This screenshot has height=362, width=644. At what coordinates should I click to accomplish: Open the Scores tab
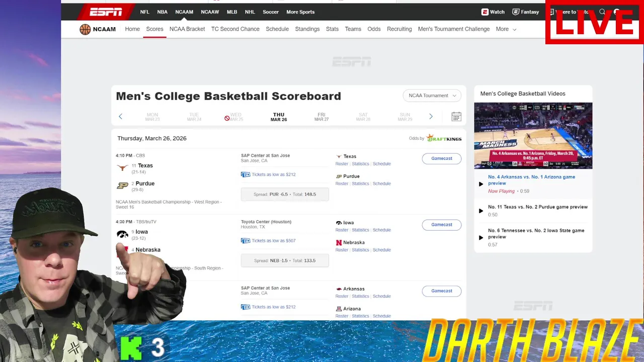[154, 29]
